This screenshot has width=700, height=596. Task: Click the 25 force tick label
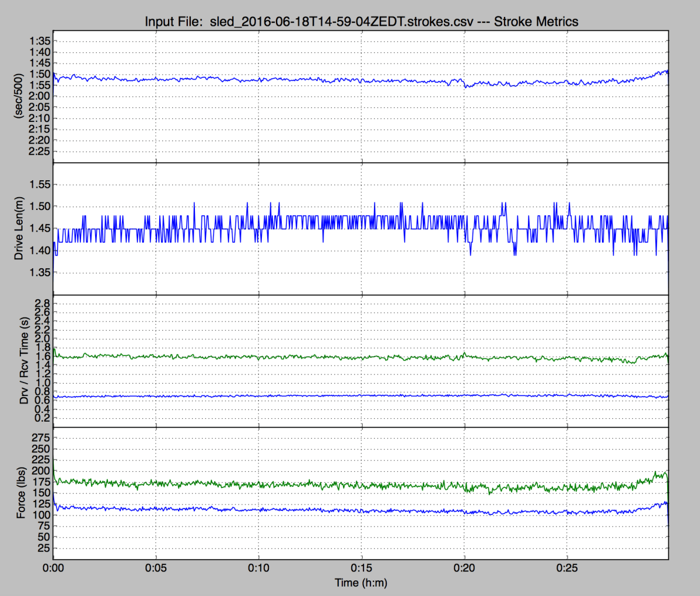43,548
